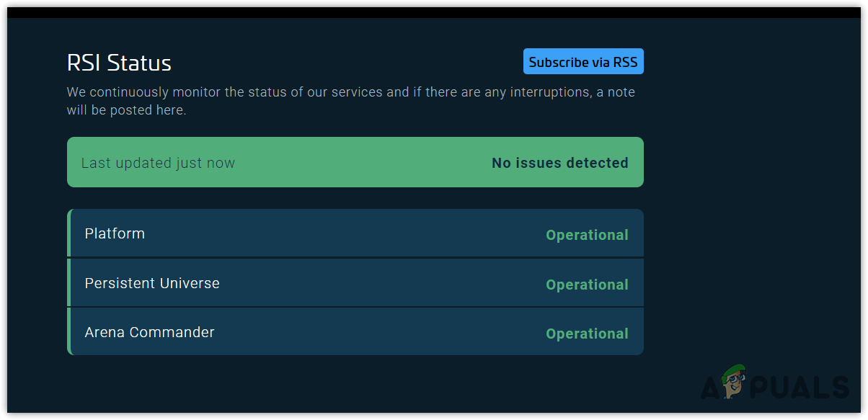Select the RSI Status heading
Viewport: 868px width, 420px height.
pyautogui.click(x=119, y=63)
